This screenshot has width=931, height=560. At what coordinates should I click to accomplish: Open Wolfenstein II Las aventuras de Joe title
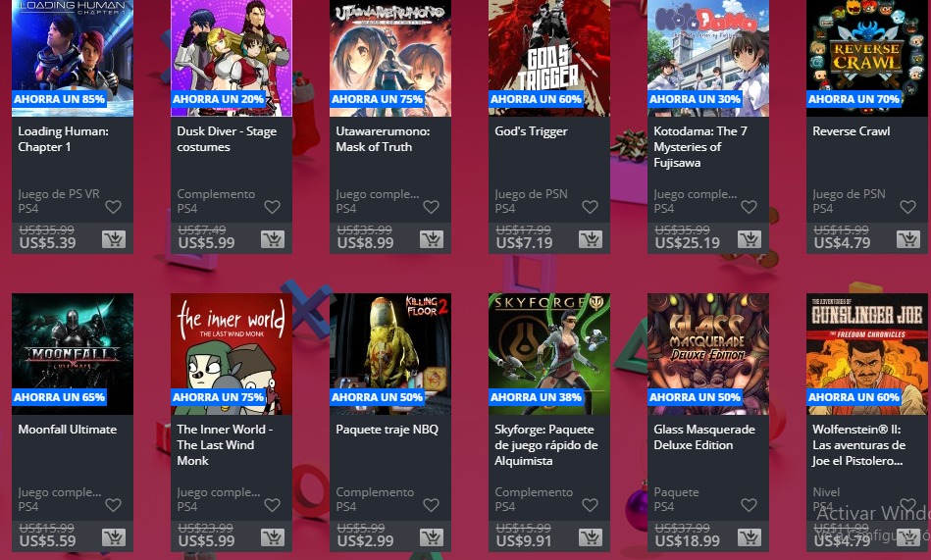858,445
